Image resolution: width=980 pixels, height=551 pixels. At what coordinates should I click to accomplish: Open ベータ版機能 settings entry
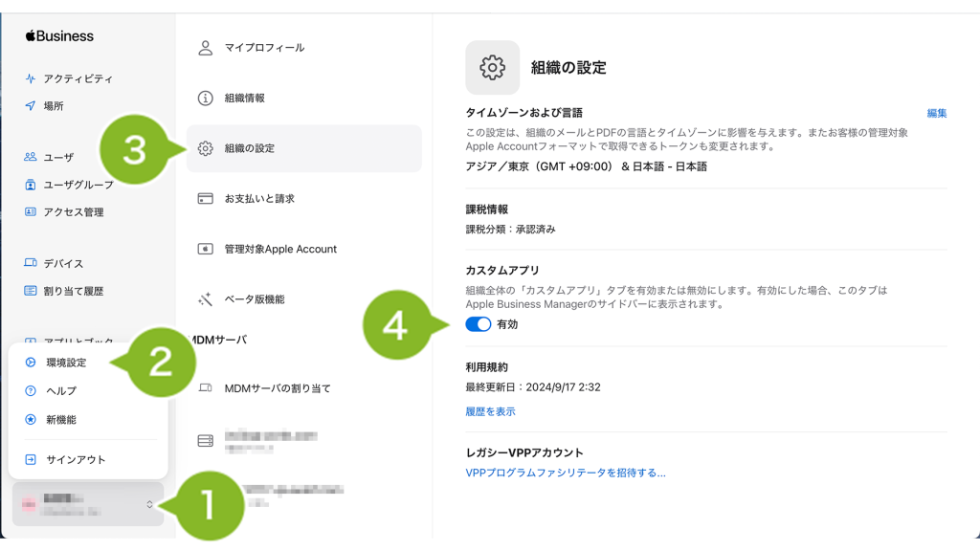click(x=303, y=299)
